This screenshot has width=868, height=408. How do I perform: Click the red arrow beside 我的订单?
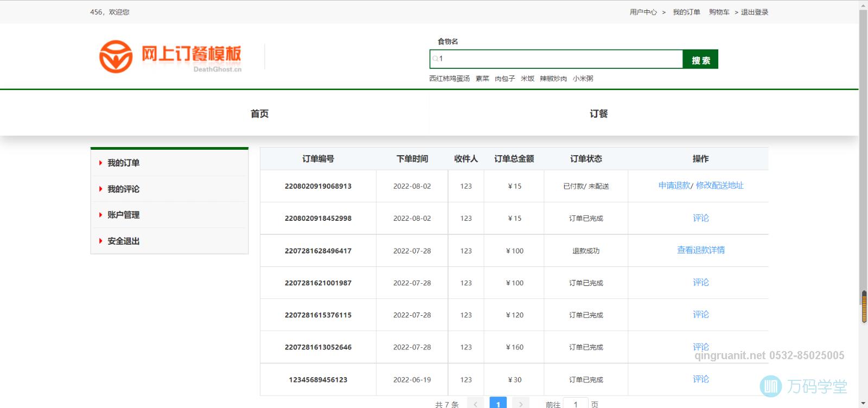[x=100, y=163]
